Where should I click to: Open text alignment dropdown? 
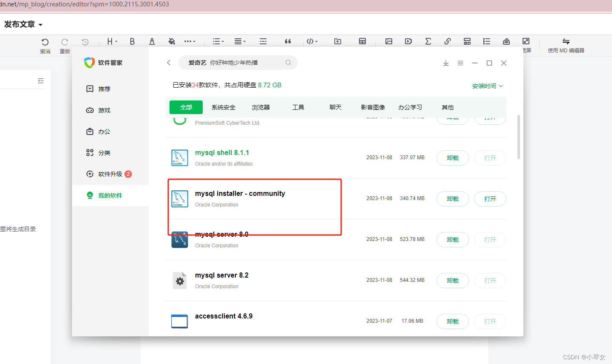pos(240,41)
